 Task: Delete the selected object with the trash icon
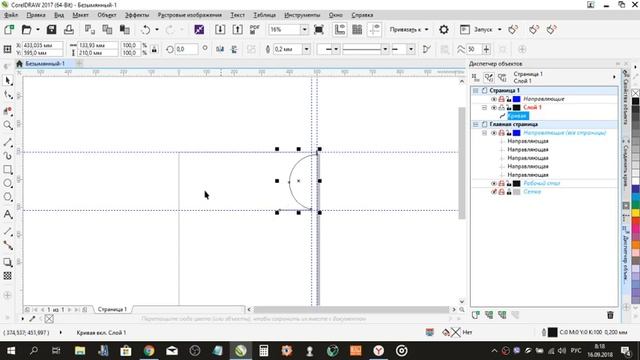click(x=610, y=315)
